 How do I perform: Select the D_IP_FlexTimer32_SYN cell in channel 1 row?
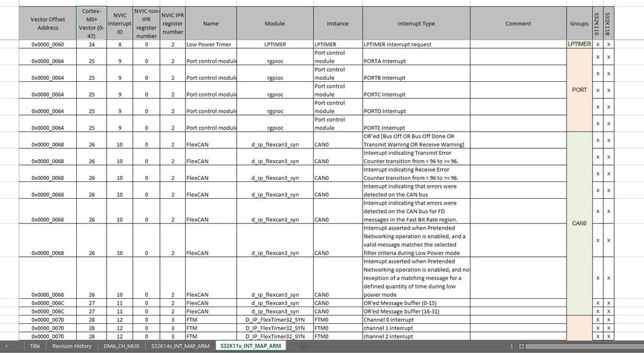(275, 328)
